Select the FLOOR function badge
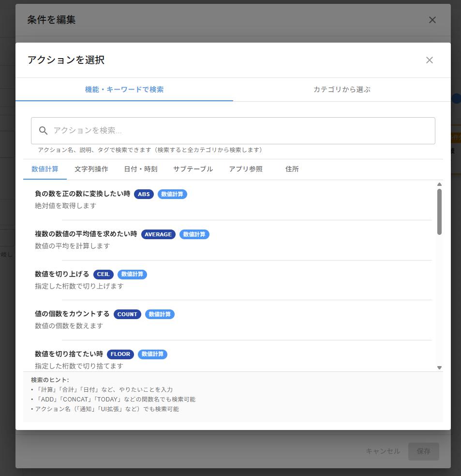The width and height of the screenshot is (461, 476). coord(120,354)
